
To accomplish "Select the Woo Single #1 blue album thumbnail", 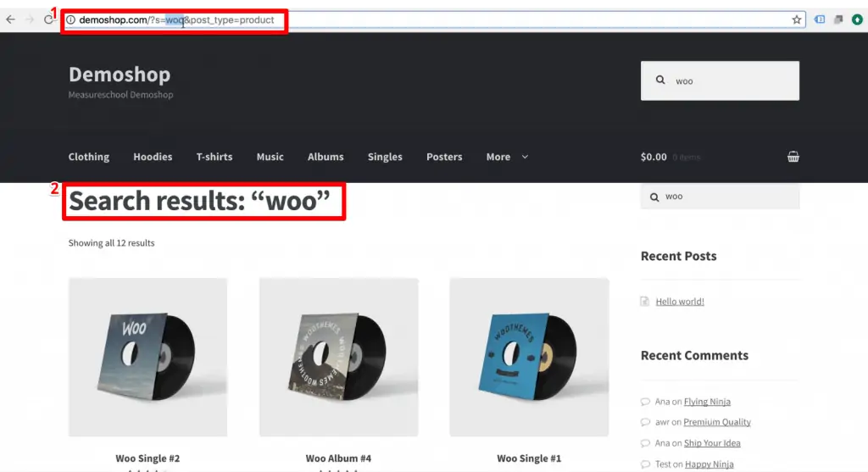I will (529, 357).
